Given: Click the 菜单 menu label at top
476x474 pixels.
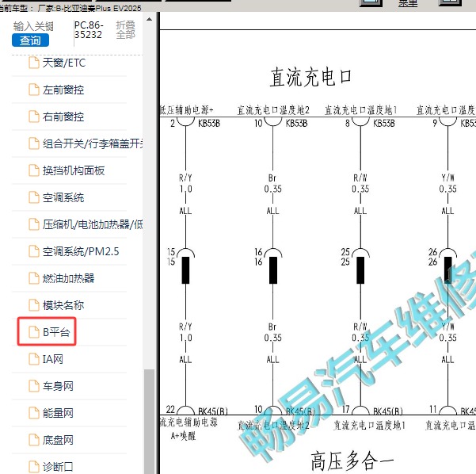Looking at the screenshot, I should 408,4.
